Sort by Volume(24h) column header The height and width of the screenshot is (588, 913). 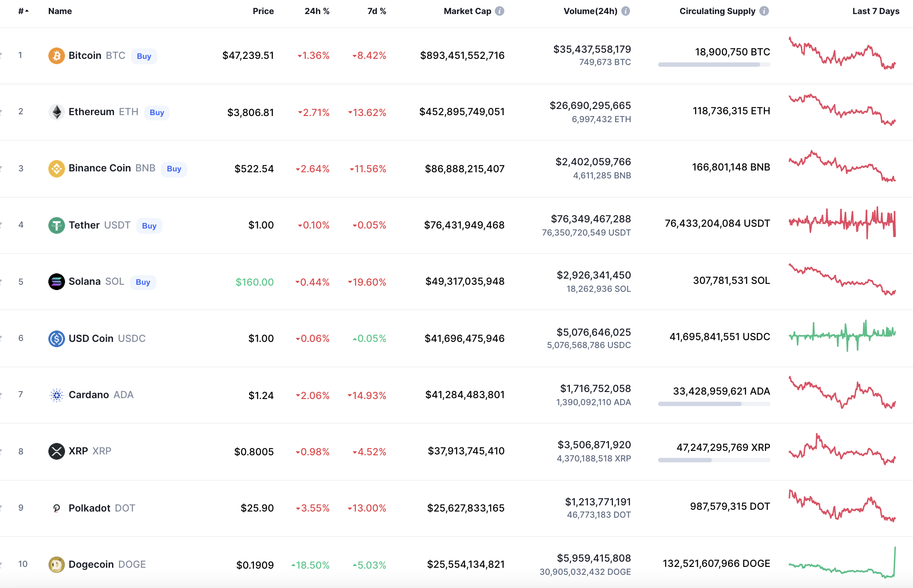pyautogui.click(x=591, y=11)
